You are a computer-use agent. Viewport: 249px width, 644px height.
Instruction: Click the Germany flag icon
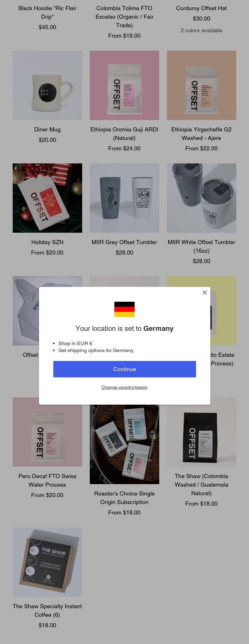(x=124, y=309)
